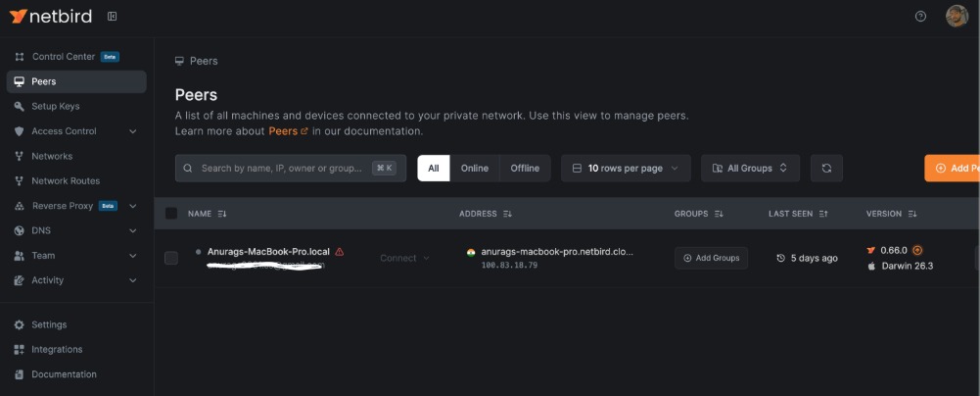Check the Anurags-MacBook-Pro.local row checkbox

tap(171, 258)
